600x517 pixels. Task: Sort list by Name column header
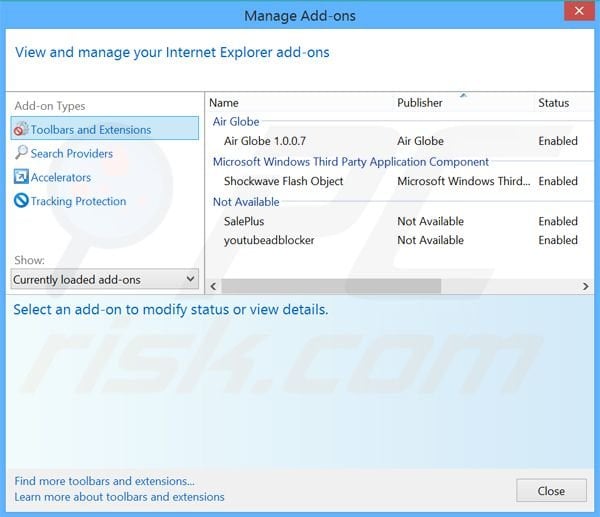pos(224,103)
